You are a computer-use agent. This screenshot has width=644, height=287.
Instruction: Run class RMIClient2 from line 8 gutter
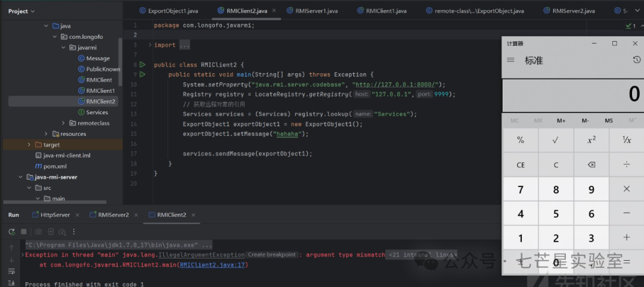(x=143, y=65)
